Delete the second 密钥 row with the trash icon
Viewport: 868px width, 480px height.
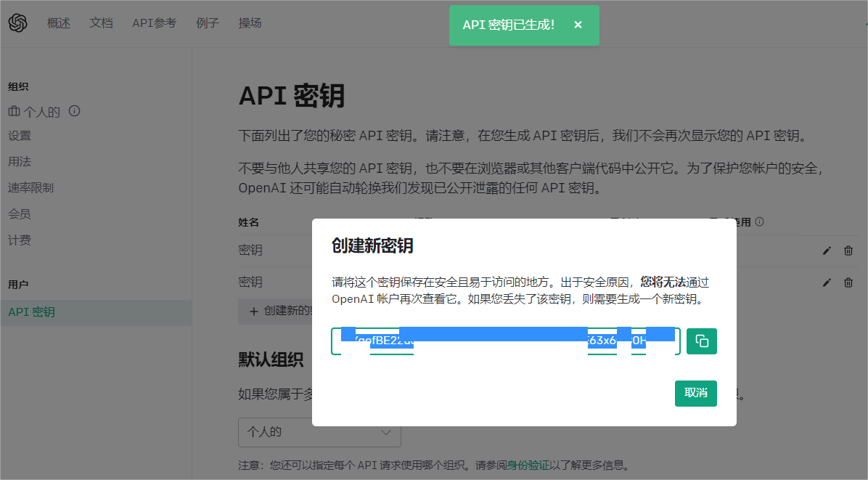848,283
